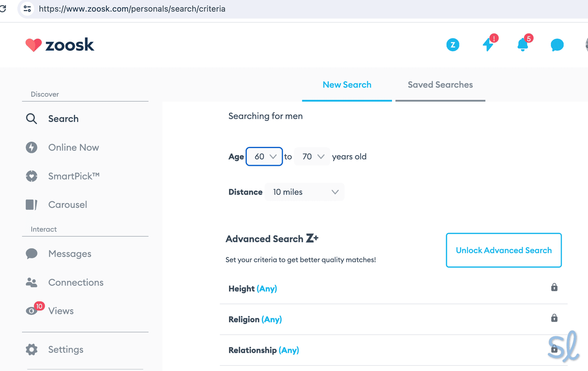Viewport: 588px width, 371px height.
Task: Open Settings gear in sidebar
Action: (31, 349)
